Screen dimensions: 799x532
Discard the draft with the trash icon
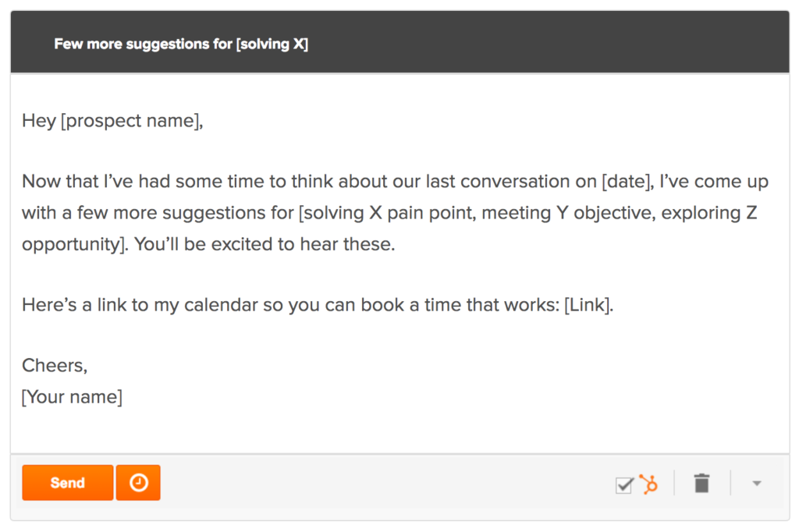coord(701,483)
